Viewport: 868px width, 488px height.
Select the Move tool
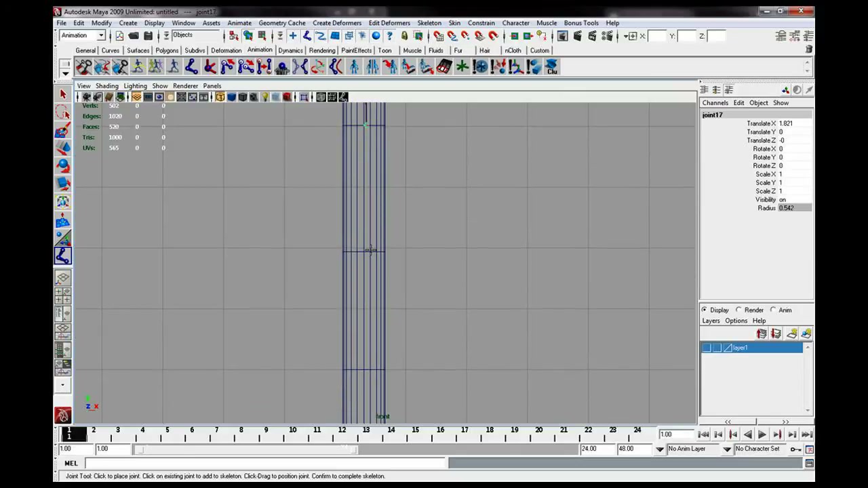point(63,148)
